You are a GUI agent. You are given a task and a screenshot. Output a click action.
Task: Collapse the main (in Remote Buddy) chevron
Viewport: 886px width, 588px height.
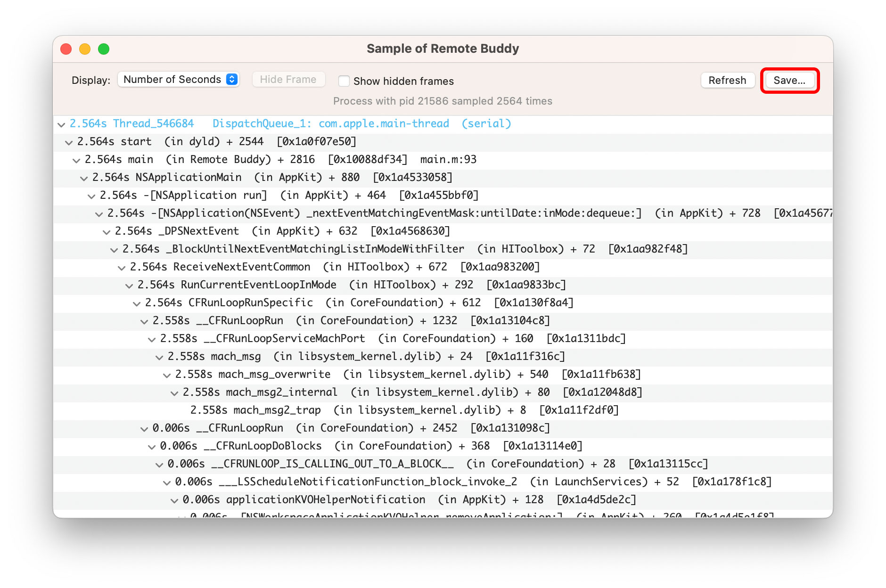tap(76, 160)
